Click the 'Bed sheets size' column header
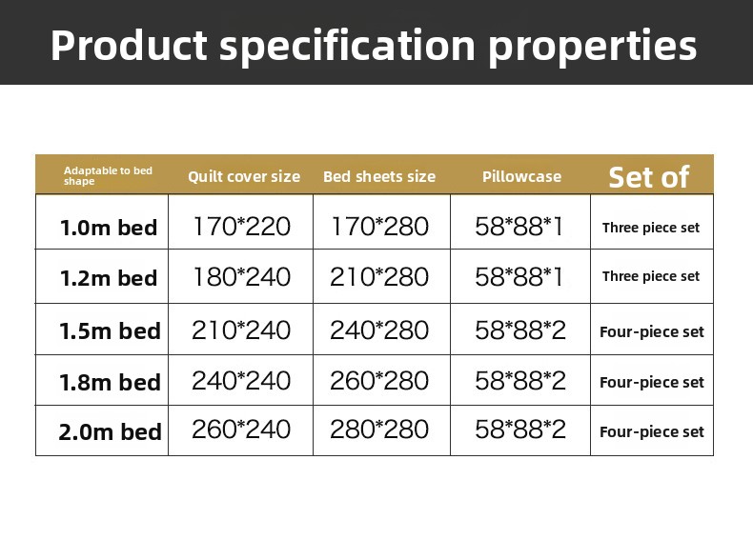Viewport: 753px width, 560px height. coord(379,176)
